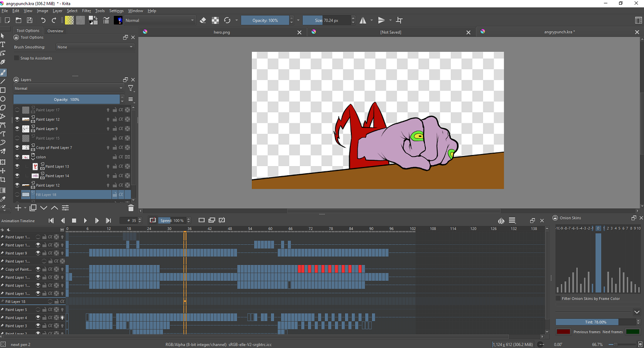644x348 pixels.
Task: Select the Transform tool in the toolbox
Action: point(3,162)
